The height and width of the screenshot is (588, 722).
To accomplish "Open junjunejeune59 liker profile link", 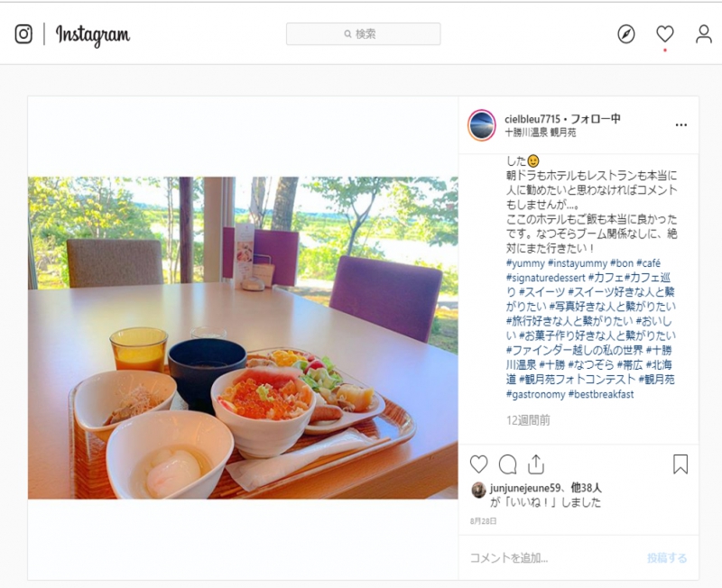I will pyautogui.click(x=525, y=488).
